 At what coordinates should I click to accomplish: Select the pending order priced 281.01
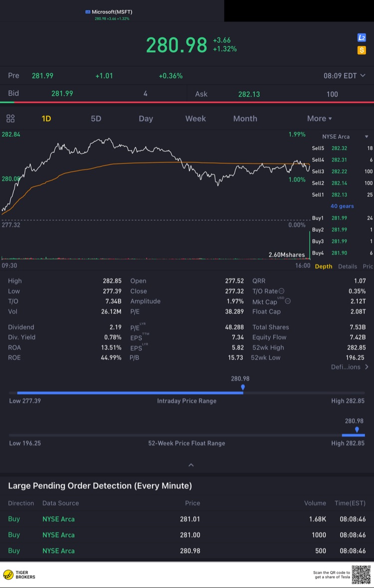(187, 519)
